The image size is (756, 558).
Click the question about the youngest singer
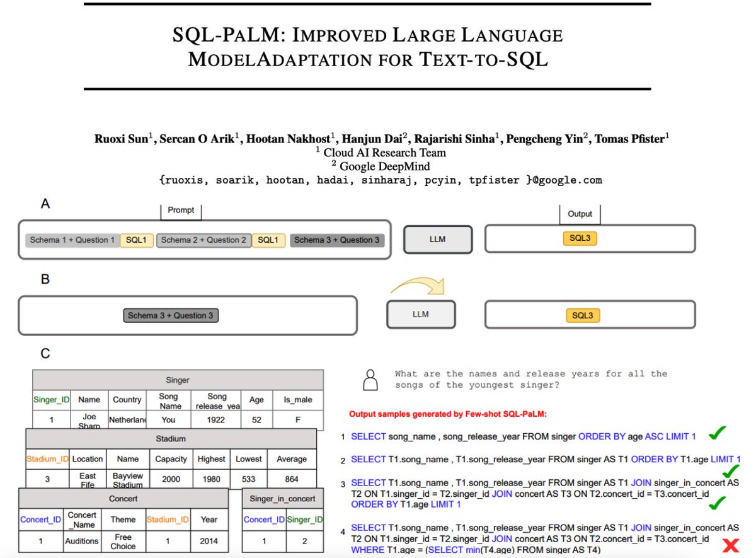(530, 379)
